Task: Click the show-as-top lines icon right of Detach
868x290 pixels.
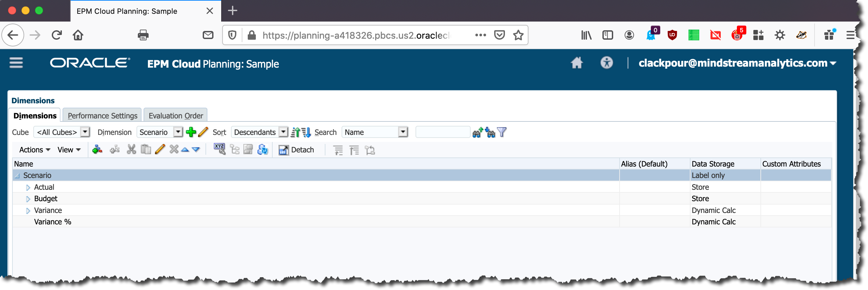Action: (x=354, y=150)
